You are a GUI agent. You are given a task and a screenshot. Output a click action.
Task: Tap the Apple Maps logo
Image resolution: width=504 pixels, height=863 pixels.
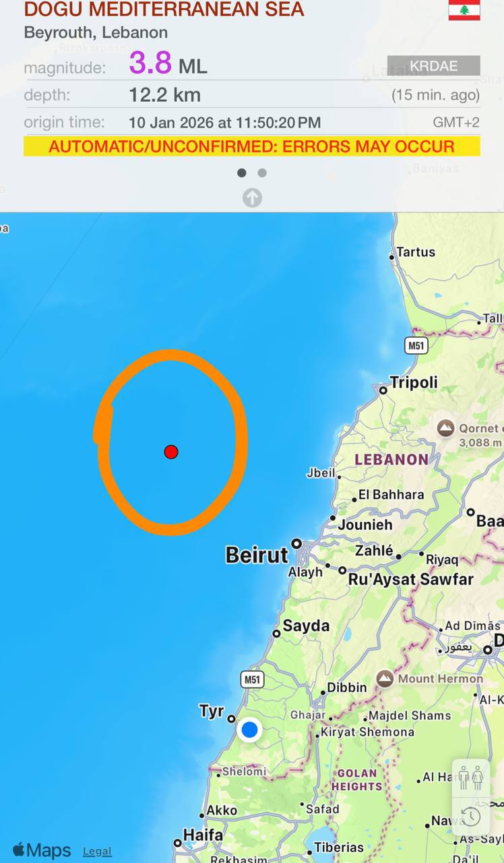coord(42,850)
